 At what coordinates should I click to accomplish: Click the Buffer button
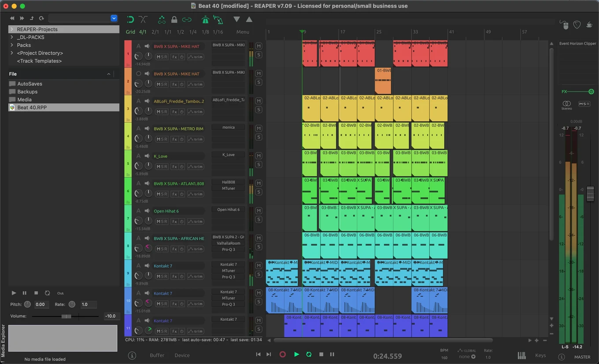coord(157,355)
